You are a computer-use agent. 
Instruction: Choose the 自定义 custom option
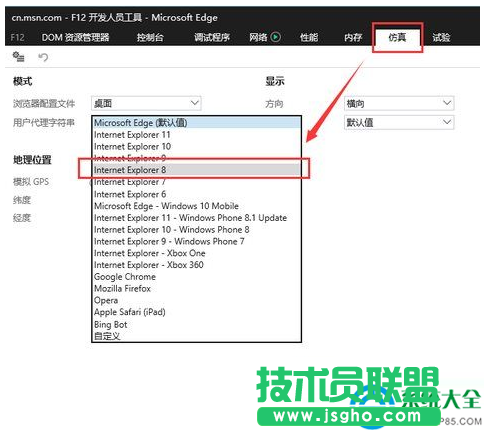coord(197,336)
